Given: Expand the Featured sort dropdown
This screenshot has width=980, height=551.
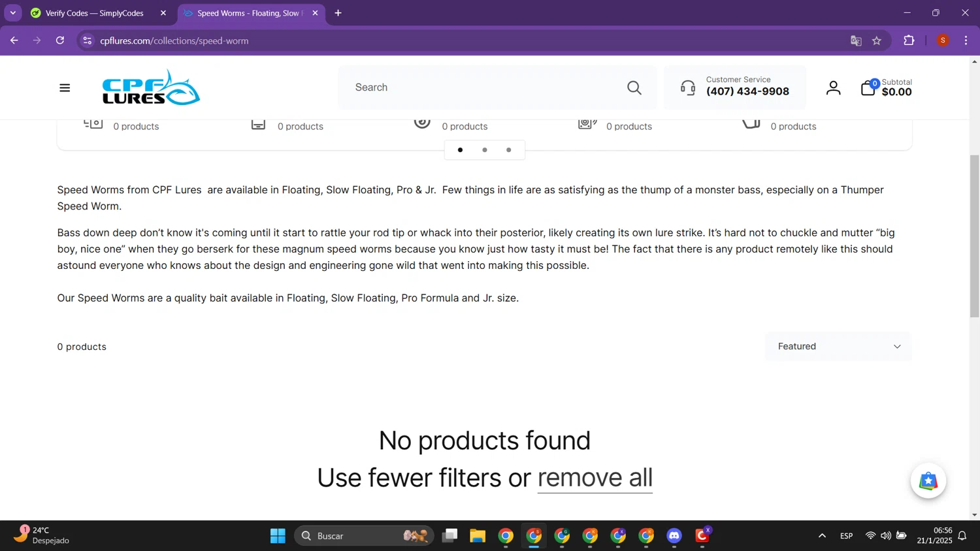Looking at the screenshot, I should [x=838, y=347].
